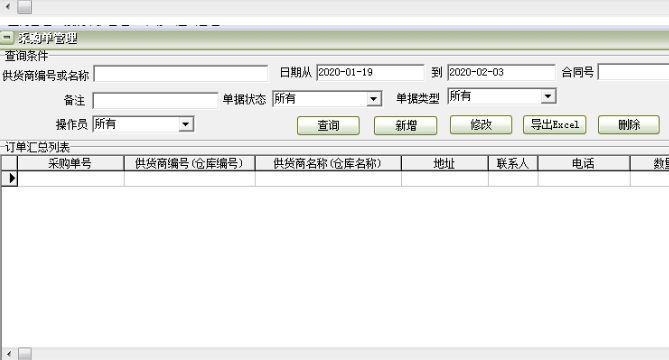This screenshot has height=360, width=669.
Task: Focus the 供货商编号或名称 input field
Action: pos(181,74)
